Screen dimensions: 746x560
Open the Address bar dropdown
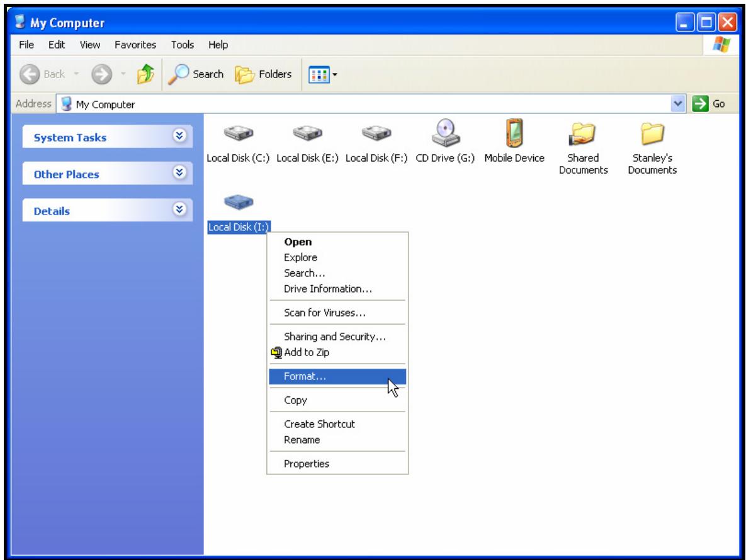pyautogui.click(x=677, y=104)
